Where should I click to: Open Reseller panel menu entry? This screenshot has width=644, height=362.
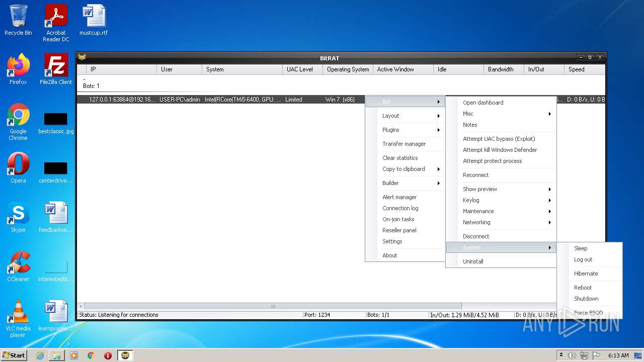coord(405,230)
